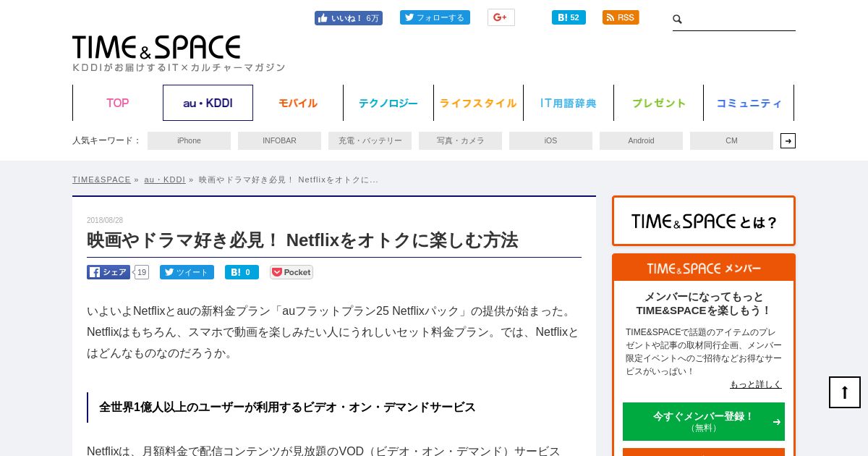Open the コミュニティ menu tab

[x=749, y=103]
